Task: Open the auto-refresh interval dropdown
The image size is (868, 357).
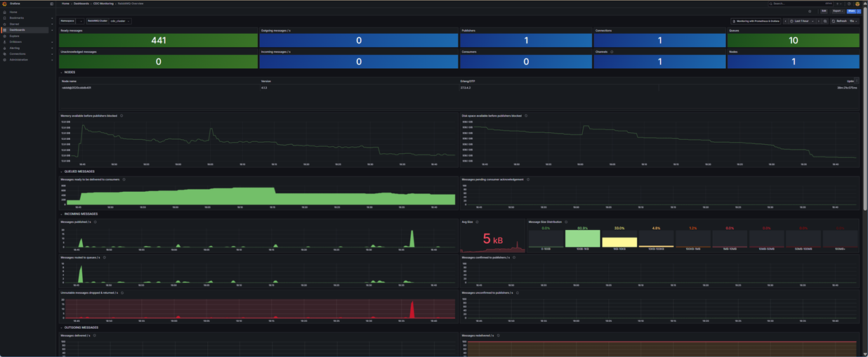Action: (854, 21)
